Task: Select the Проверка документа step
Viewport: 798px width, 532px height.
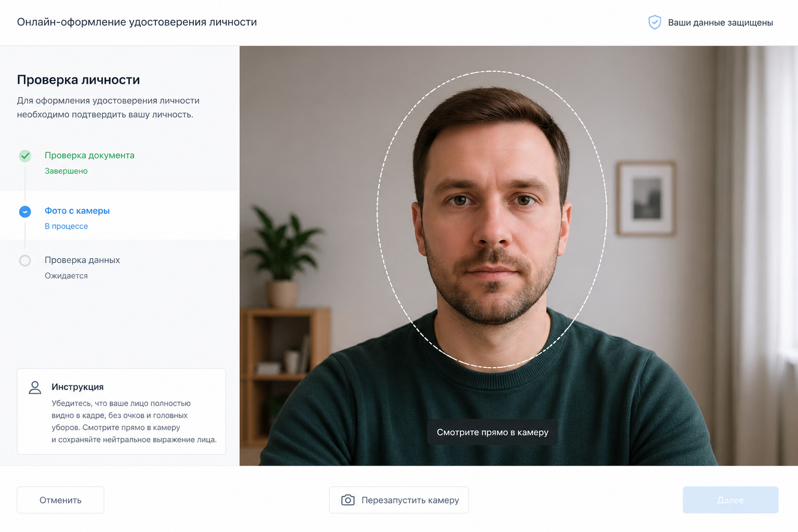Action: click(89, 155)
